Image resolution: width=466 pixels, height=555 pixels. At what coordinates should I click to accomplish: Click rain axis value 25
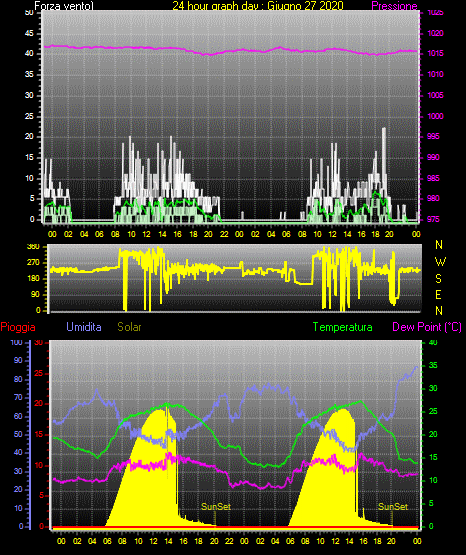39,373
